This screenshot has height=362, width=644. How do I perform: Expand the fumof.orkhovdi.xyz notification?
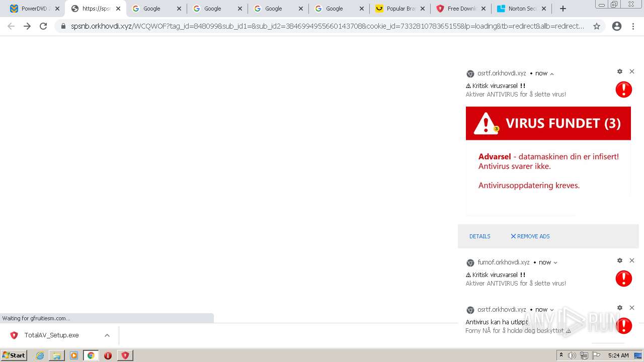(x=555, y=262)
